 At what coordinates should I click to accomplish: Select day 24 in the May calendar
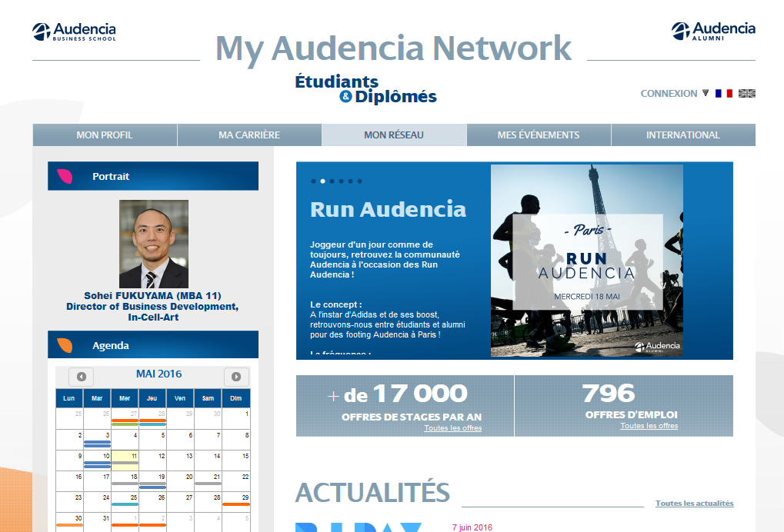click(x=97, y=502)
